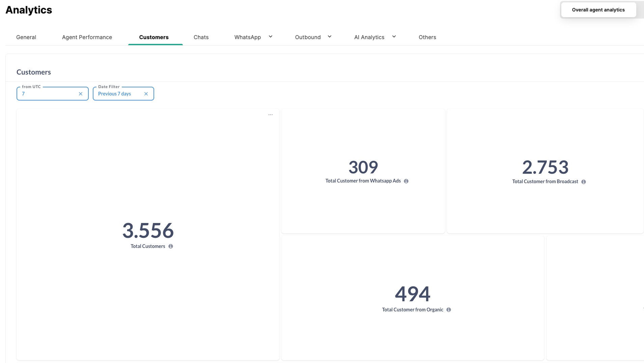
Task: Expand the AI Analytics tab chevron
Action: [x=394, y=36]
